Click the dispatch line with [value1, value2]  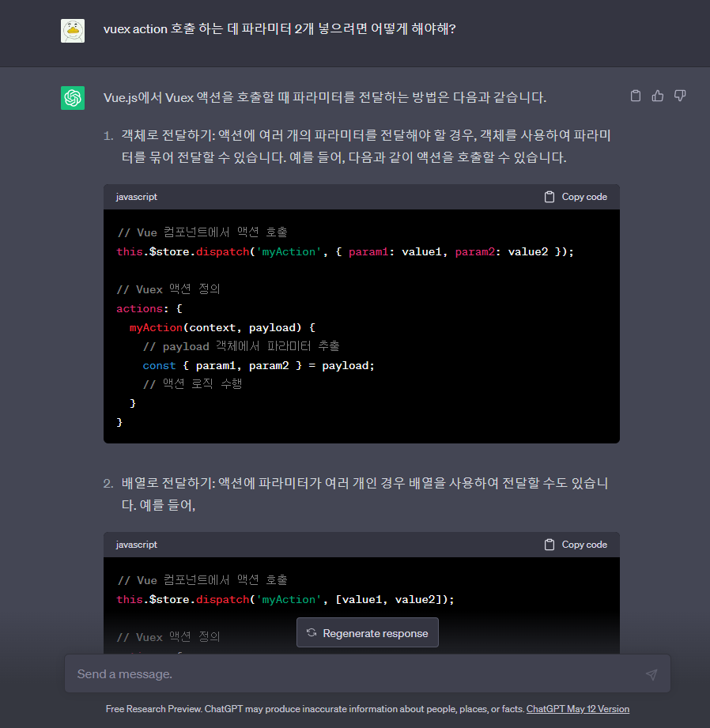click(285, 599)
